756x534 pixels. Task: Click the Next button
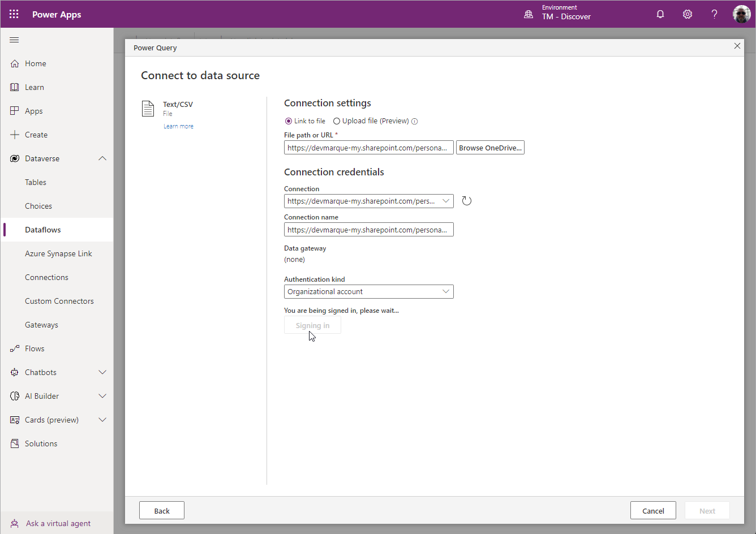(x=707, y=510)
